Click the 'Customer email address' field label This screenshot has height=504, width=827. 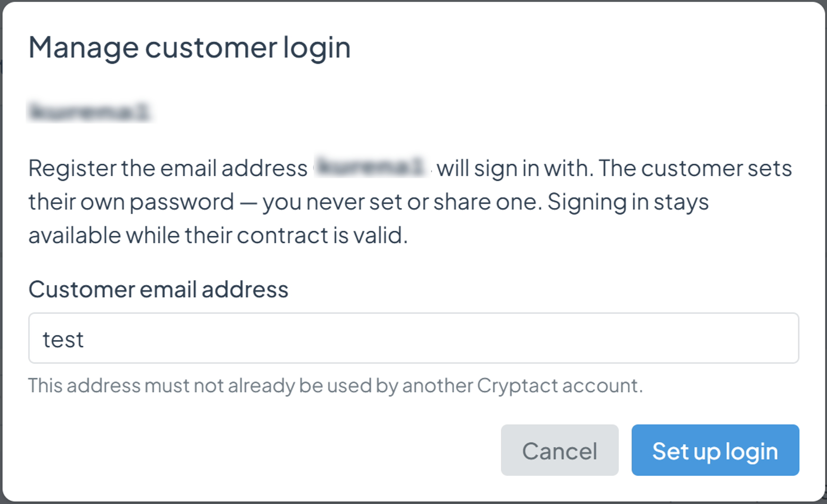point(158,289)
